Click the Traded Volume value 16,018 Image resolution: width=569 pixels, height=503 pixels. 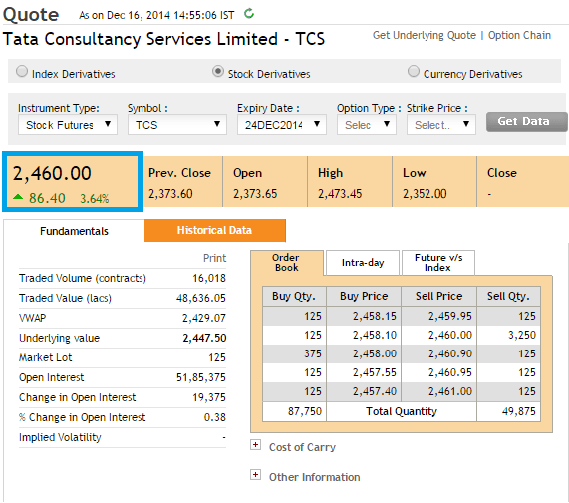(x=209, y=278)
